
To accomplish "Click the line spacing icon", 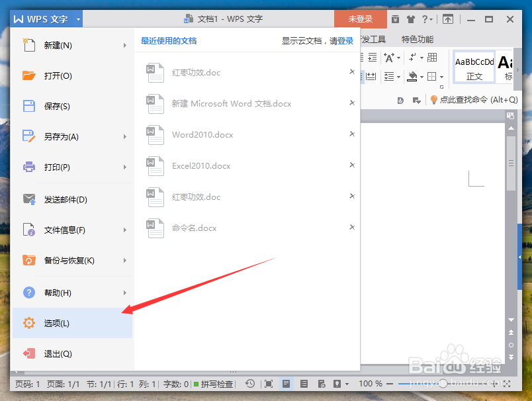I will tap(389, 77).
